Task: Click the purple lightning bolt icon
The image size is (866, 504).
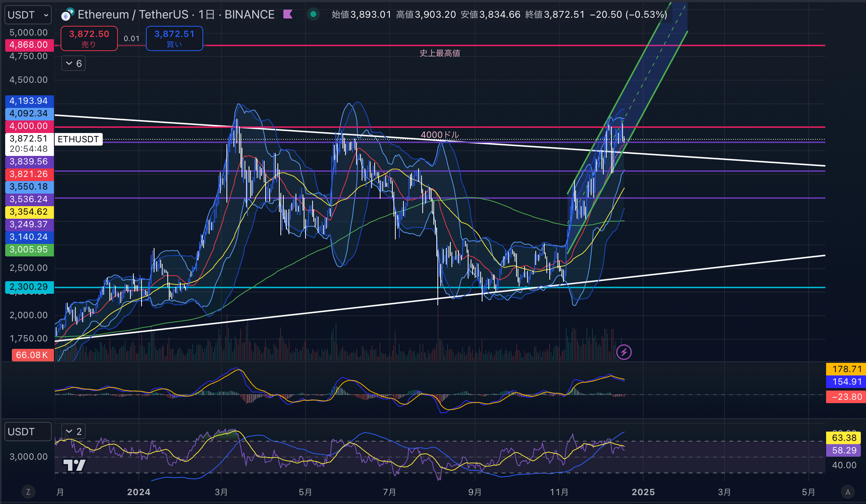Action: click(624, 352)
